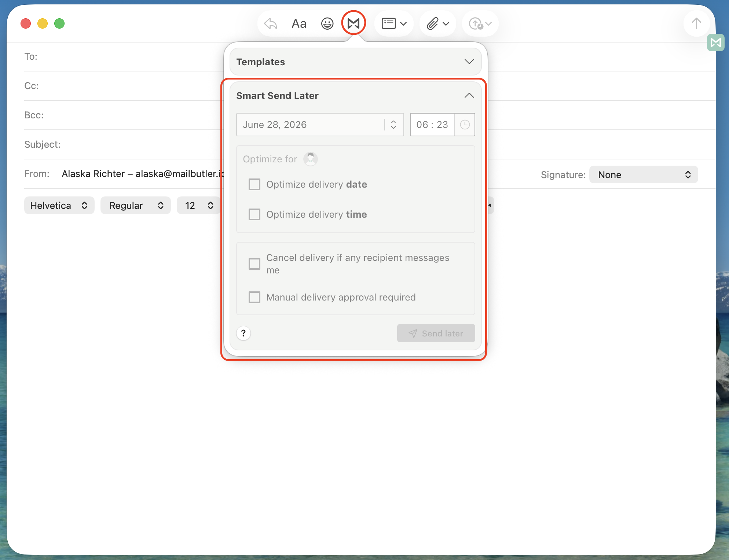This screenshot has height=560, width=729.
Task: Open the green Mailbutler sidebar tab
Action: (715, 43)
